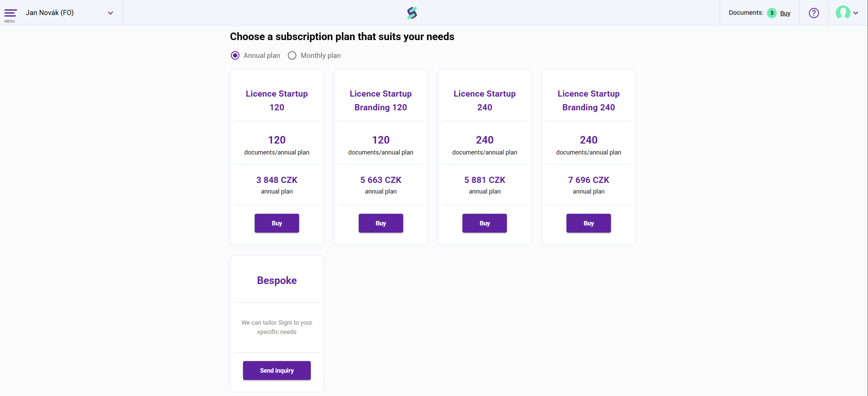Buy the Licence Startup 120 plan
The width and height of the screenshot is (868, 396).
[277, 223]
